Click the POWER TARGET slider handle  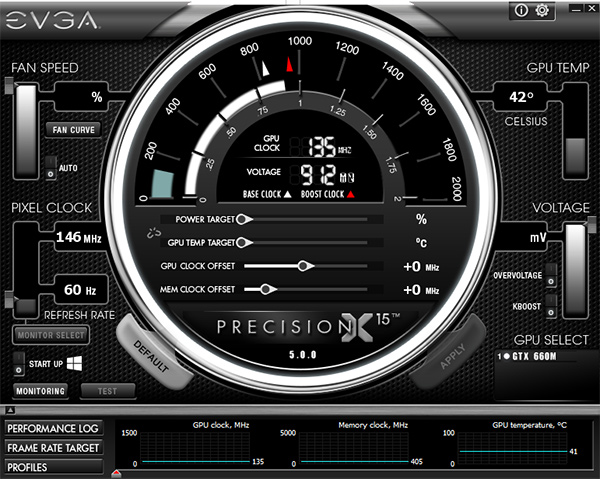click(244, 219)
